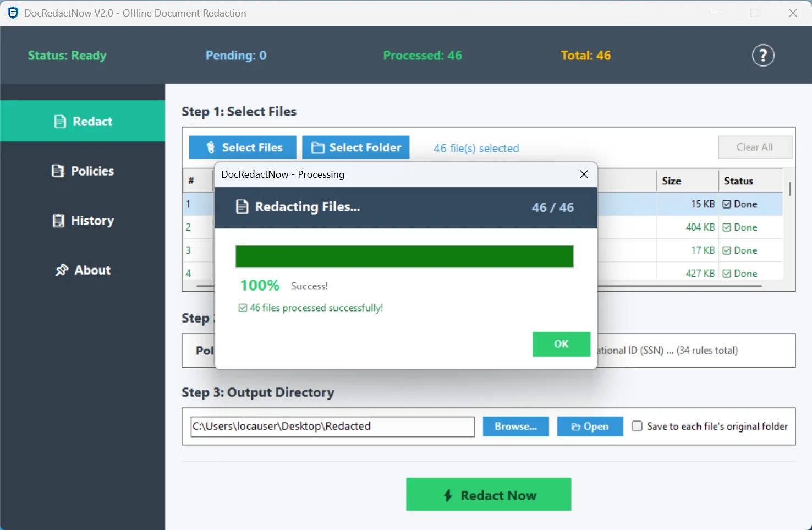Click the DocRedactNow shield app icon
The image size is (812, 530).
[x=13, y=13]
